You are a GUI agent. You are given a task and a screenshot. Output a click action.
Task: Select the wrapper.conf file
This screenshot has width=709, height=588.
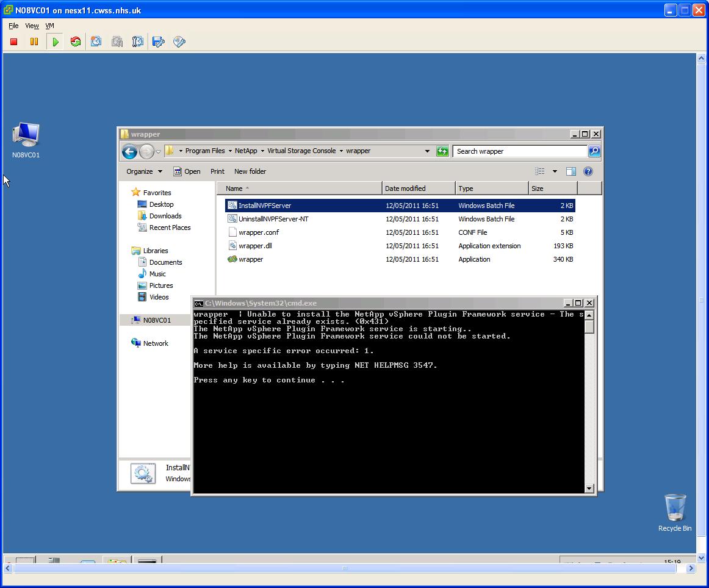259,232
